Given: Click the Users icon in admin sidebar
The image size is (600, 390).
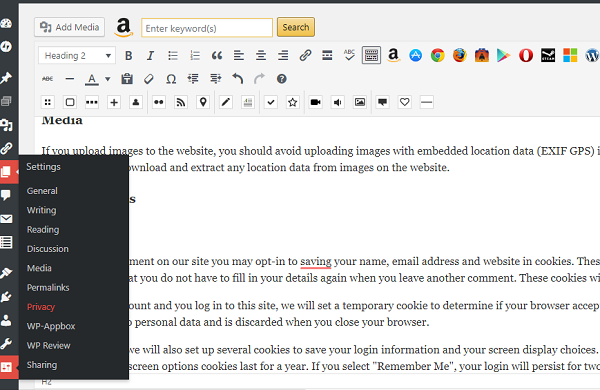Looking at the screenshot, I should (6, 320).
